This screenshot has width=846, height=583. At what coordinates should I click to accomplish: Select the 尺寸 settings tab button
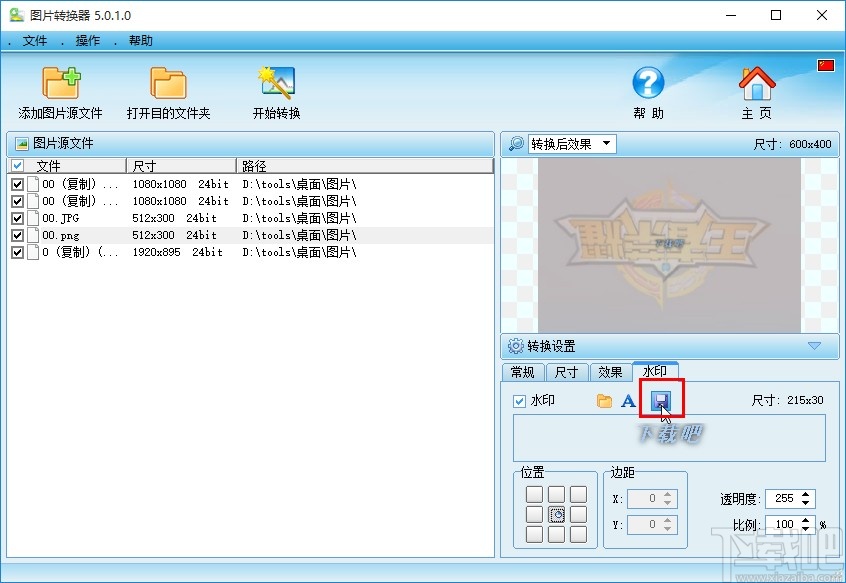point(566,371)
